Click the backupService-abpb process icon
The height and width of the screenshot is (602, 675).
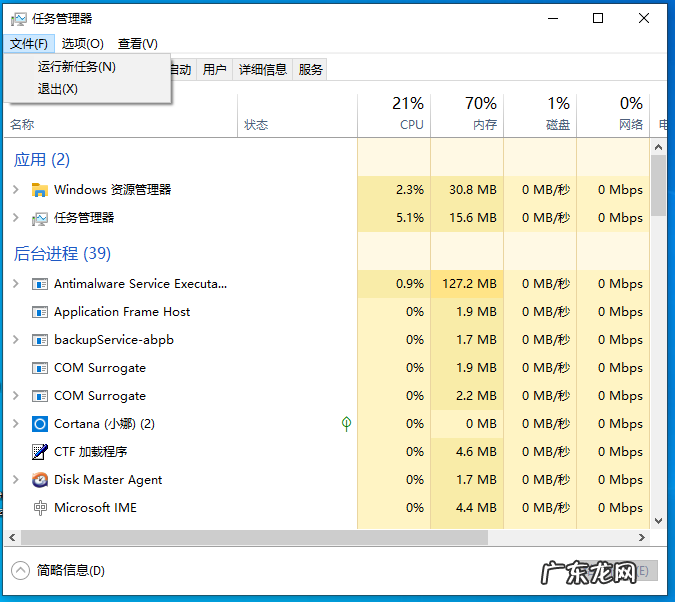[40, 340]
